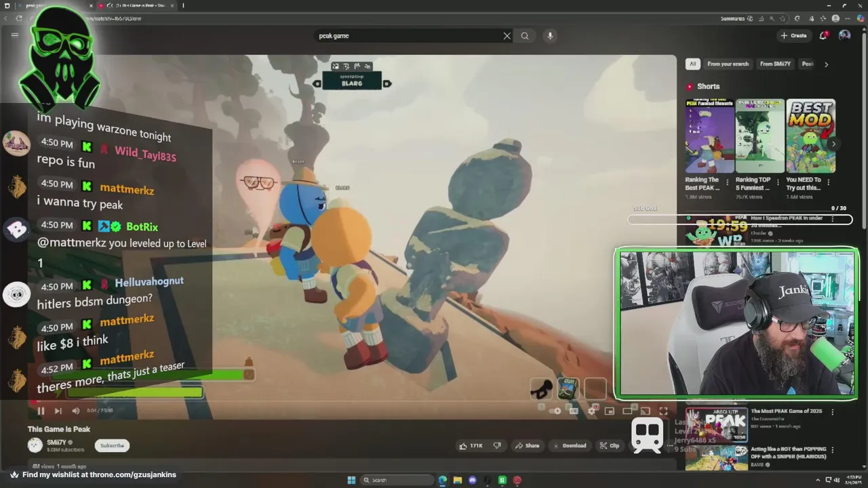This screenshot has width=868, height=488.
Task: Show next Shorts with the arrow
Action: click(833, 144)
